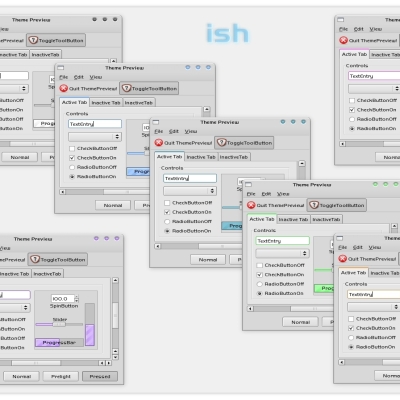Click red quit icon in pink-accent window
This screenshot has width=400, height=400.
(343, 40)
